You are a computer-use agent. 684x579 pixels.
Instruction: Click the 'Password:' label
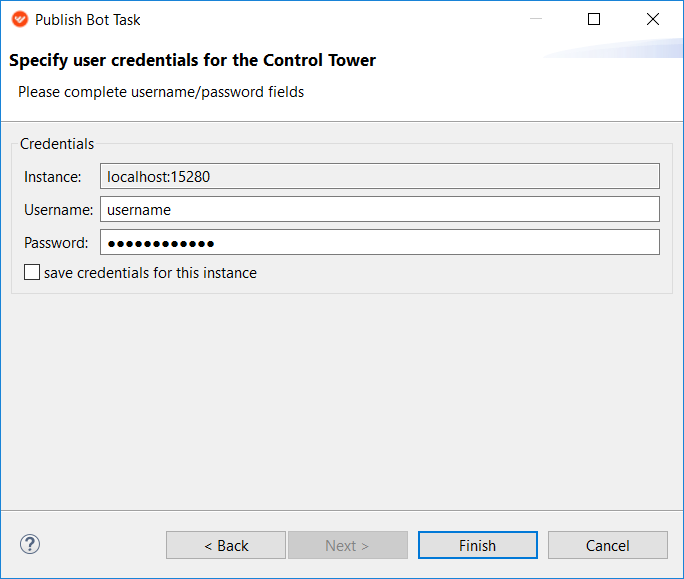56,243
